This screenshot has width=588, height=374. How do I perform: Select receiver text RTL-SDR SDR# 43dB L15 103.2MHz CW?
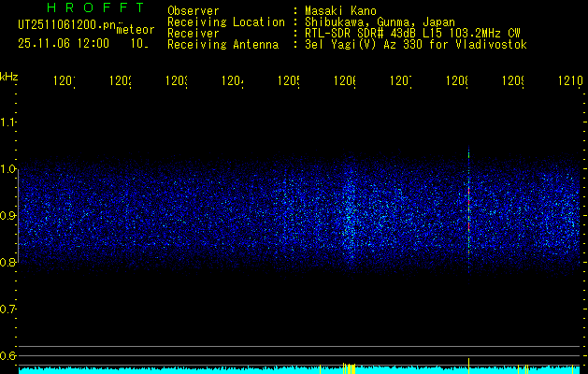pyautogui.click(x=413, y=34)
